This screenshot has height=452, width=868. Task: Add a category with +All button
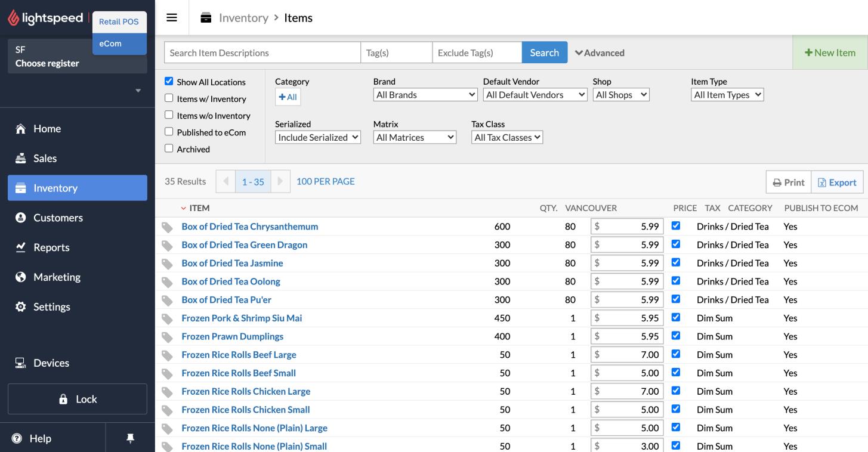click(288, 97)
